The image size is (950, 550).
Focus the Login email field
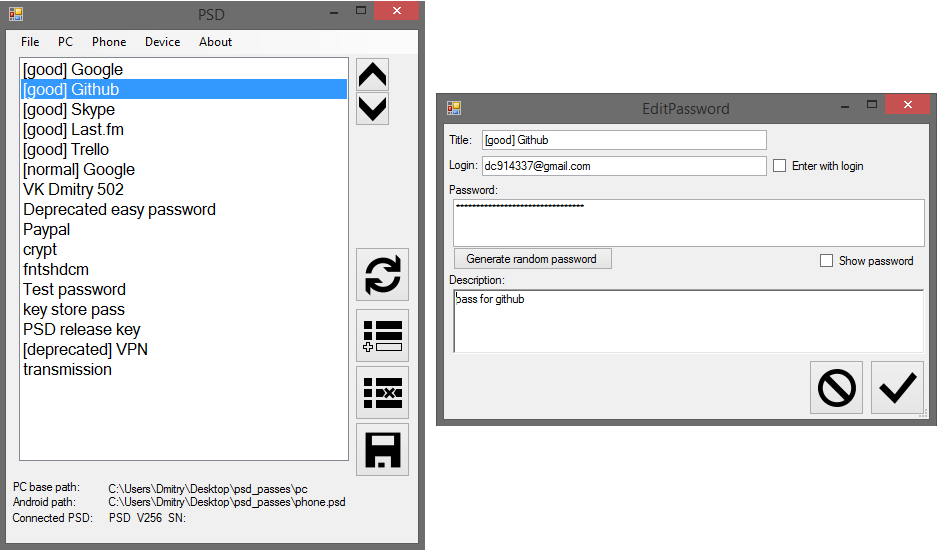pos(624,166)
